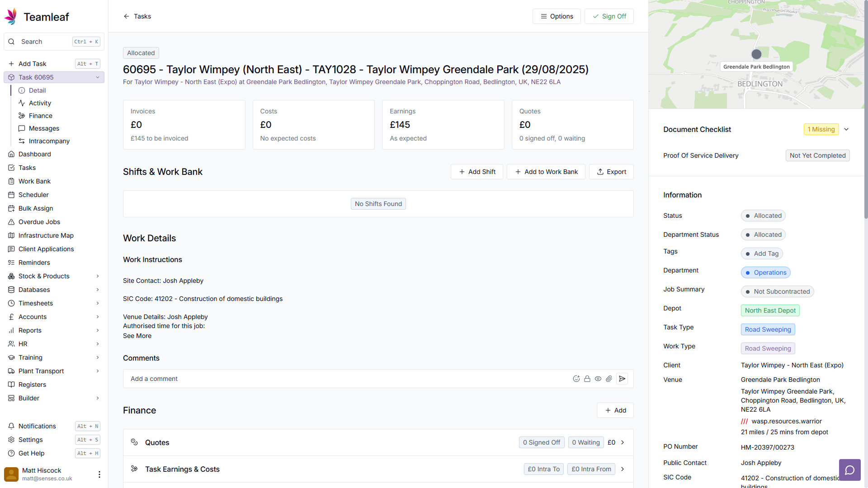Toggle the eye visibility icon in comment box
Screen dimensions: 868x488
coord(598,379)
